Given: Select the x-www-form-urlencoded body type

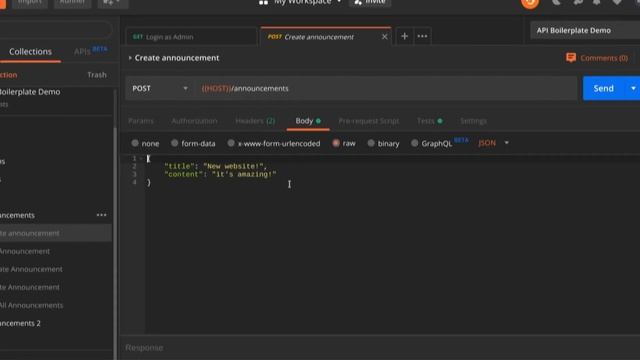Looking at the screenshot, I should (x=231, y=143).
